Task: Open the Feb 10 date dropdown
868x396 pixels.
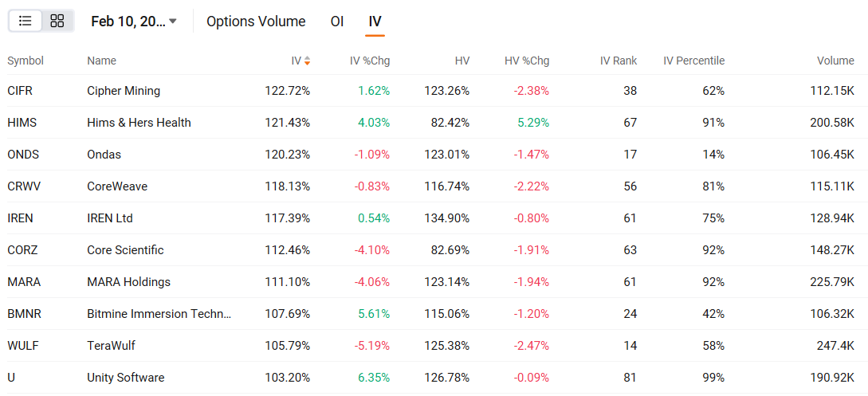Action: [134, 21]
